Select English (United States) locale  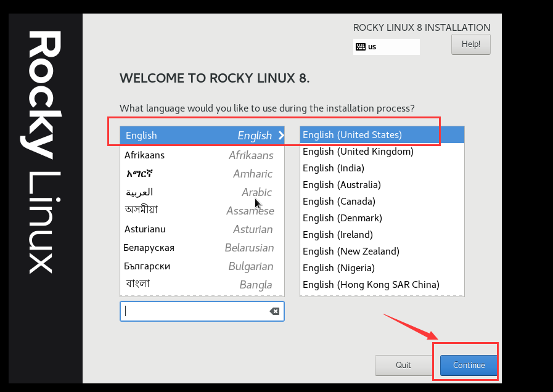[382, 134]
